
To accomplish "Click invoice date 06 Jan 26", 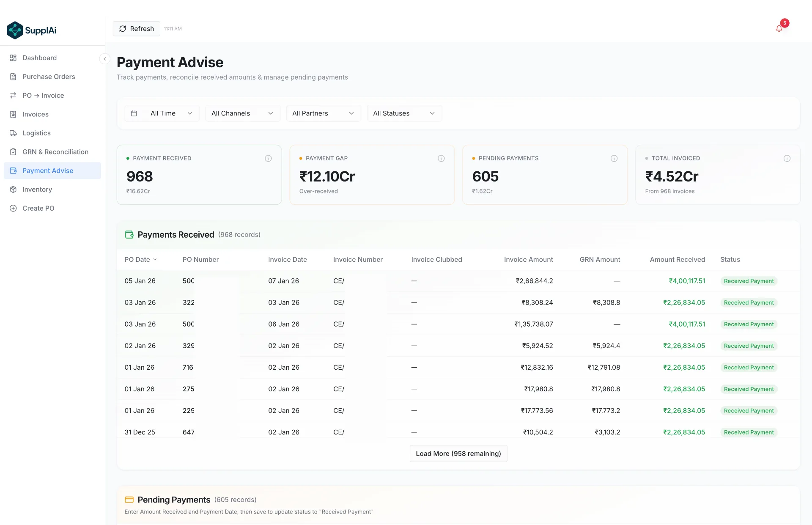I will click(283, 324).
